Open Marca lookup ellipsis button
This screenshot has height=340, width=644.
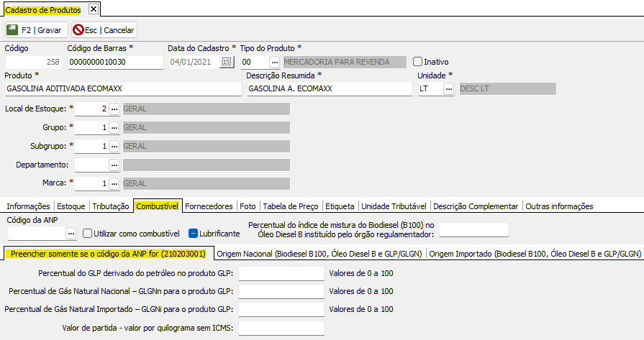(114, 184)
